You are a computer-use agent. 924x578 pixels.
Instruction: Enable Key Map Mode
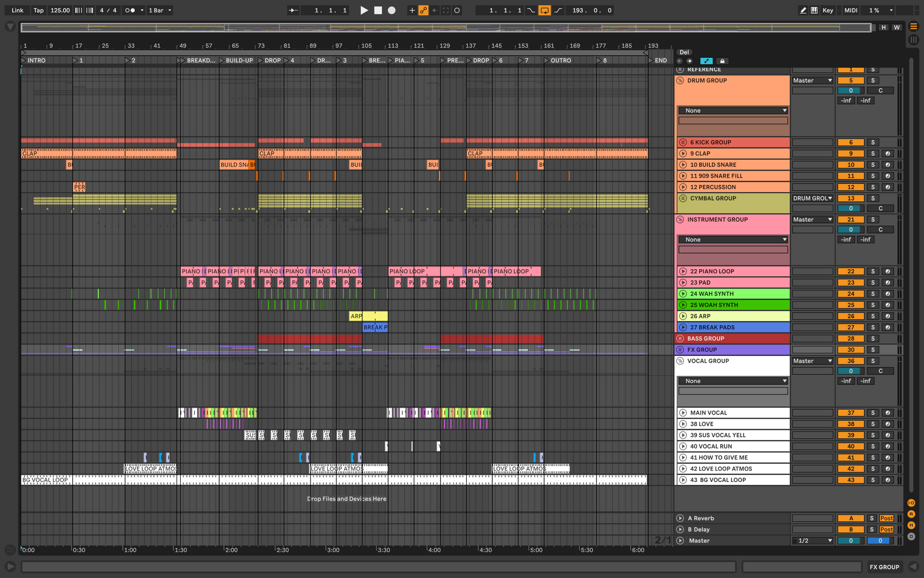tap(828, 10)
